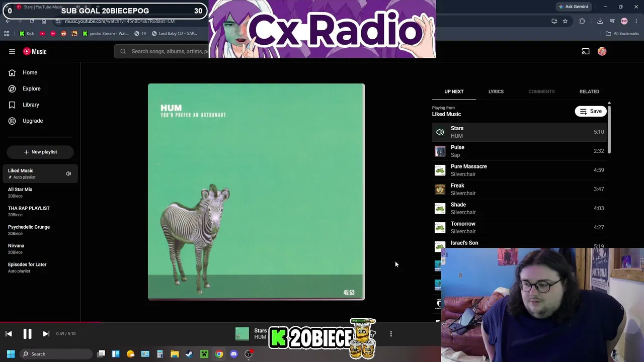Open the Lard Baby CD bookmark
644x362 pixels.
pyautogui.click(x=175, y=34)
